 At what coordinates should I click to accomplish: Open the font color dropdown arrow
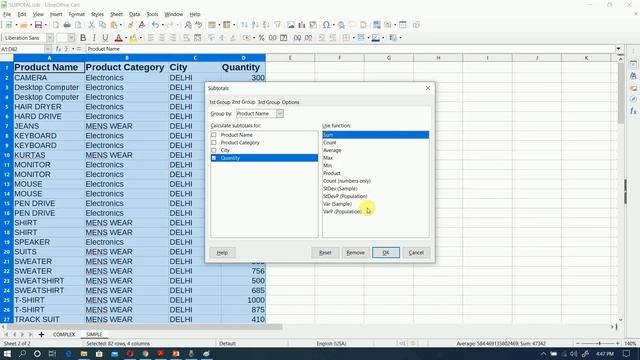126,38
